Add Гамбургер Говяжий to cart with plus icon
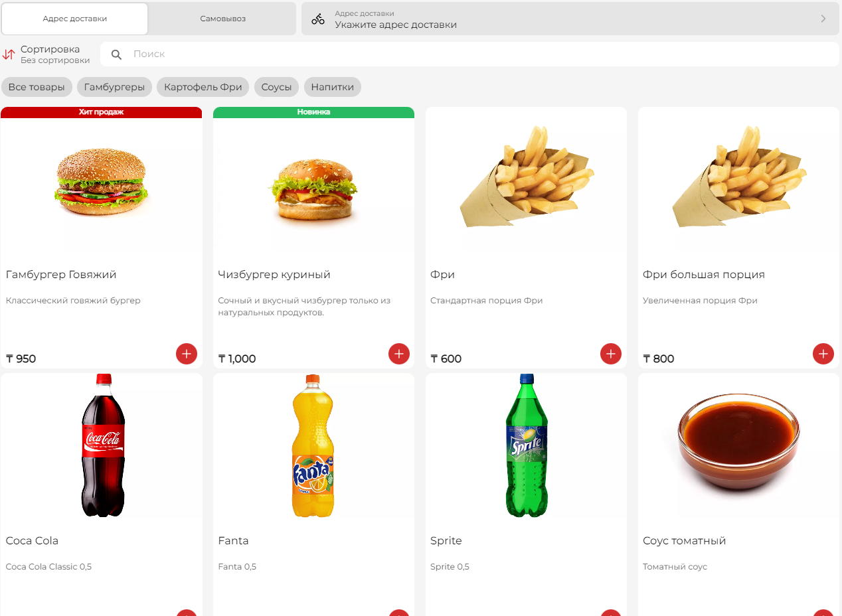The image size is (842, 616). click(187, 354)
